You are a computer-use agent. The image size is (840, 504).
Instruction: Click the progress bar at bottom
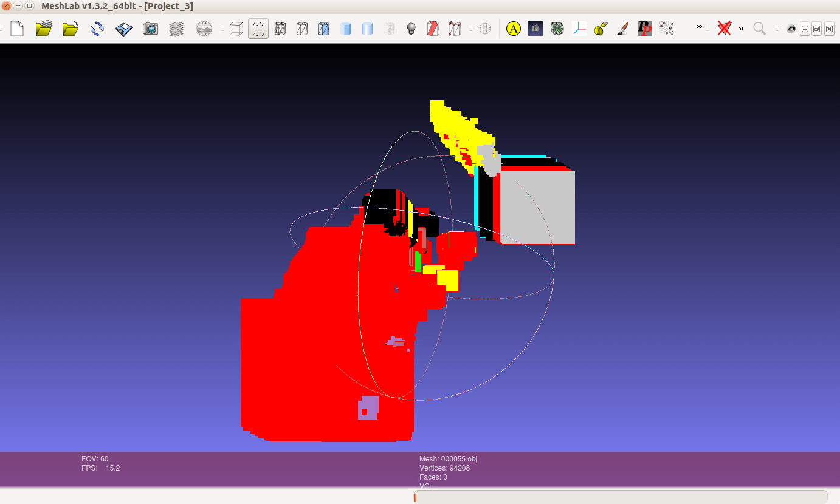[620, 497]
